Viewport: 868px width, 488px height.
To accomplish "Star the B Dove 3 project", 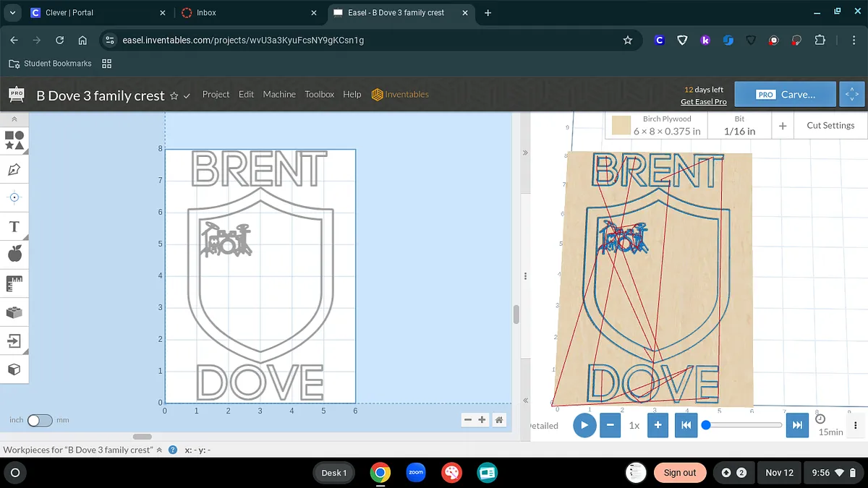I will click(x=174, y=96).
